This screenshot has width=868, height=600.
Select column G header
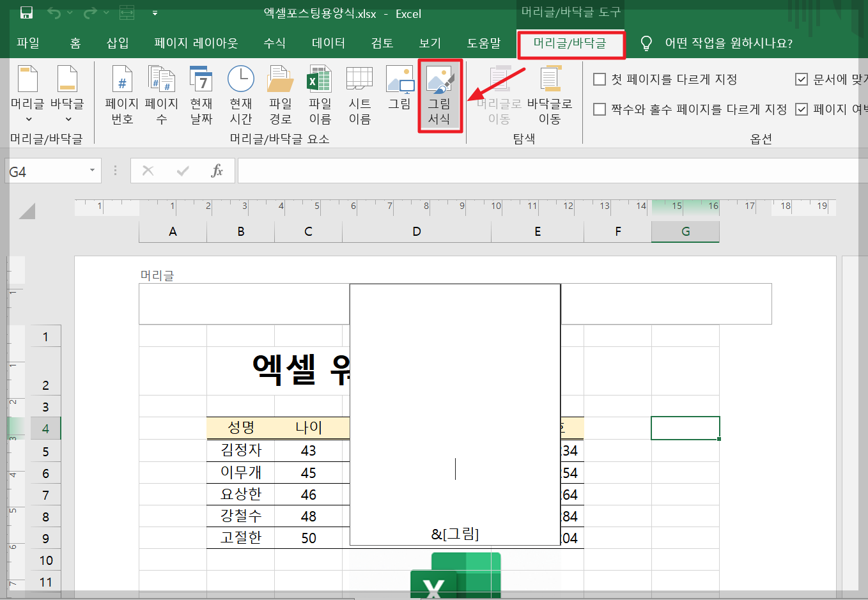point(685,231)
